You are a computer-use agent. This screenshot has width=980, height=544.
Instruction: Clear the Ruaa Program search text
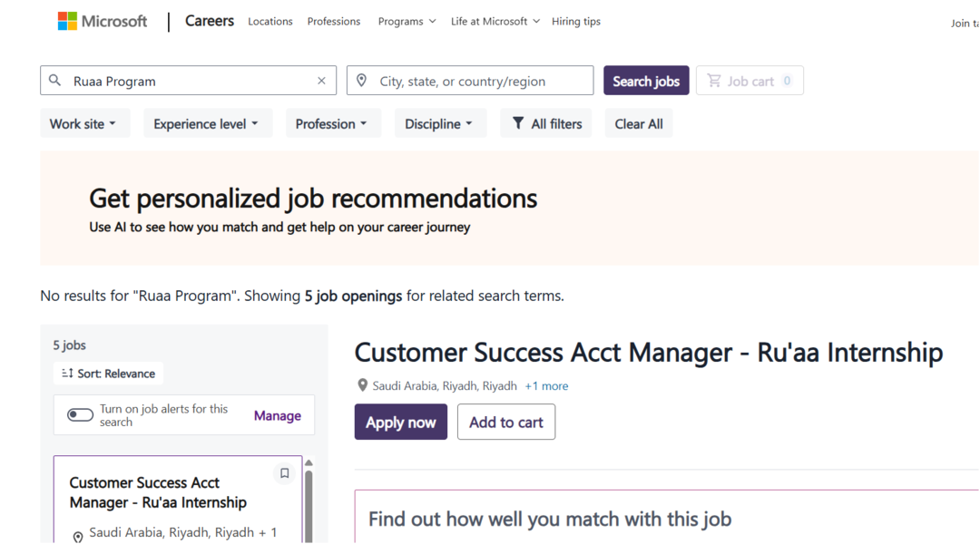[x=321, y=81]
